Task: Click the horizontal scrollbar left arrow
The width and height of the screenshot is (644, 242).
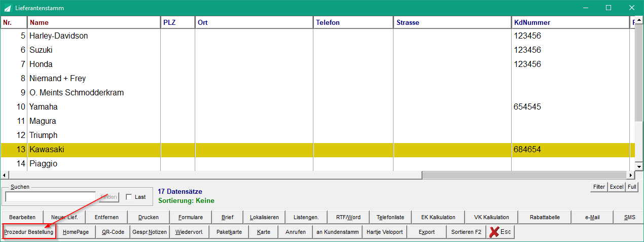Action: (5, 175)
